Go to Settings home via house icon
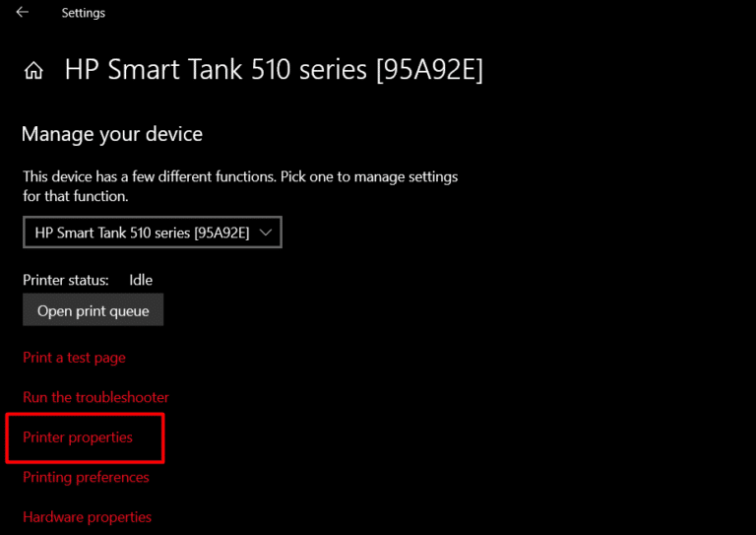 coord(33,71)
